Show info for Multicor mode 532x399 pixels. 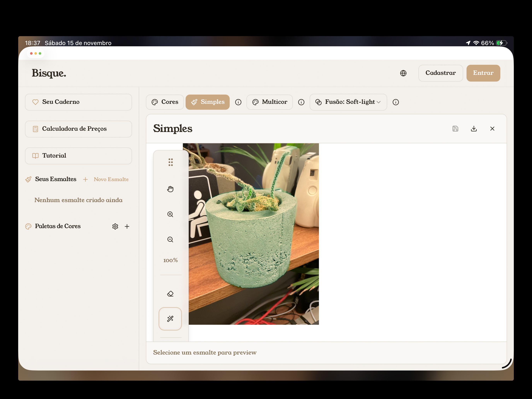[x=301, y=102]
